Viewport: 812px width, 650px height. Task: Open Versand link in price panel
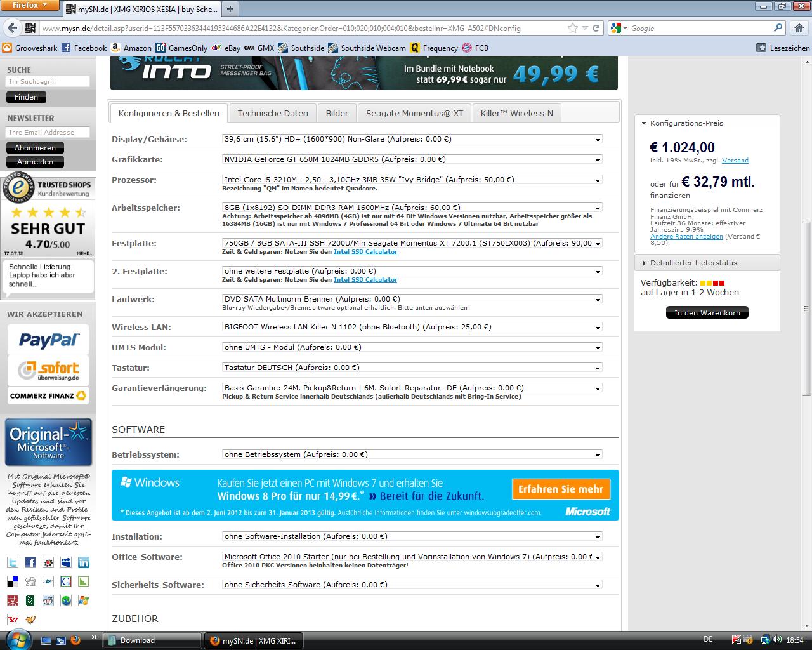click(x=735, y=161)
